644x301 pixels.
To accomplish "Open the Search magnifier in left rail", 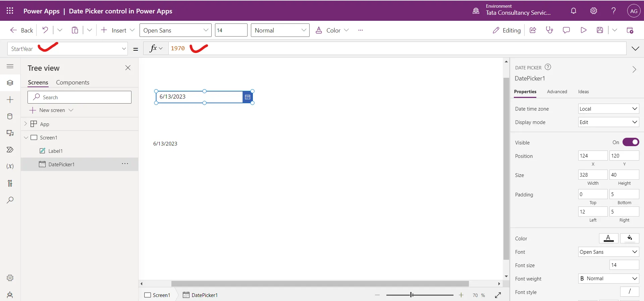I will coord(10,200).
